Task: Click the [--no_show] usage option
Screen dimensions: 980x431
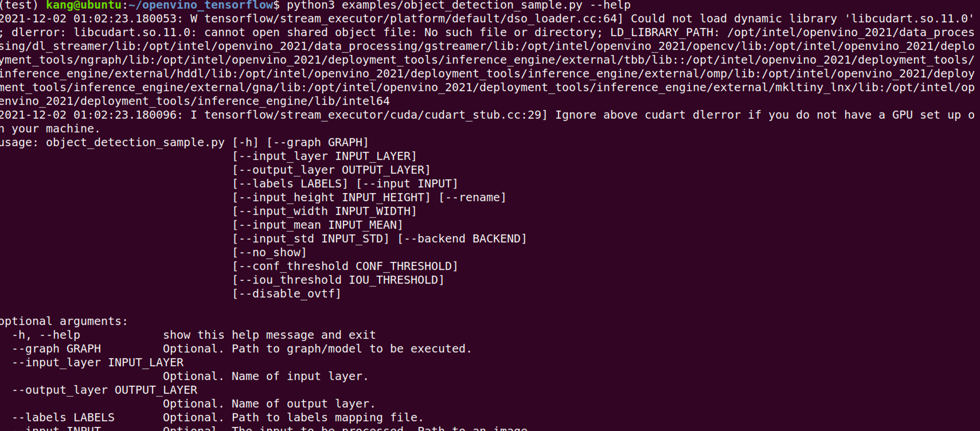Action: (269, 252)
